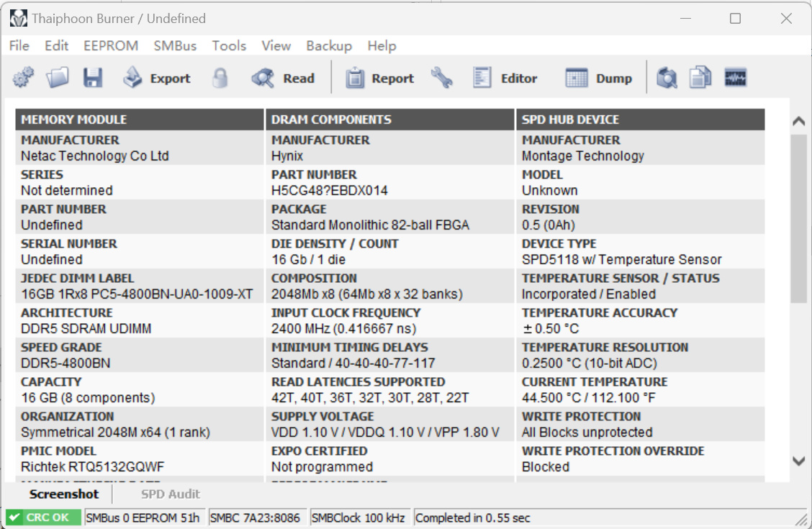Open the Editor from the toolbar
The image size is (812, 529).
[x=505, y=78]
